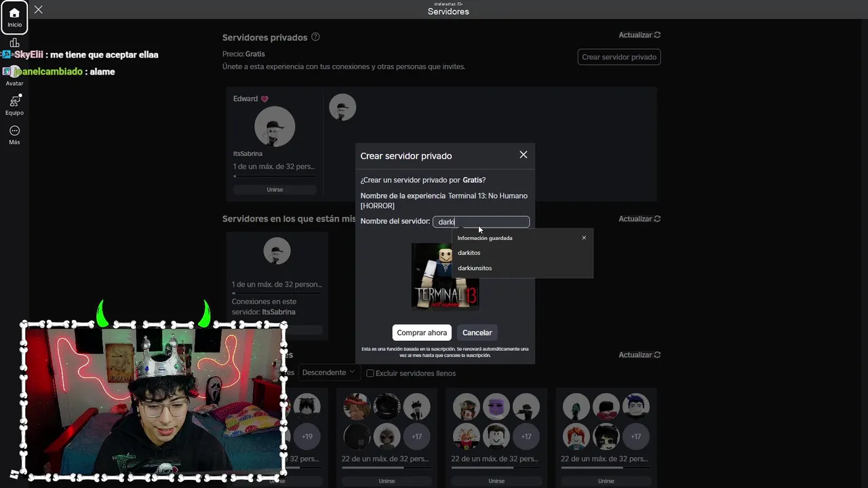The height and width of the screenshot is (488, 868).
Task: Click ItsSabrina's avatar in Edward server
Action: tap(275, 127)
